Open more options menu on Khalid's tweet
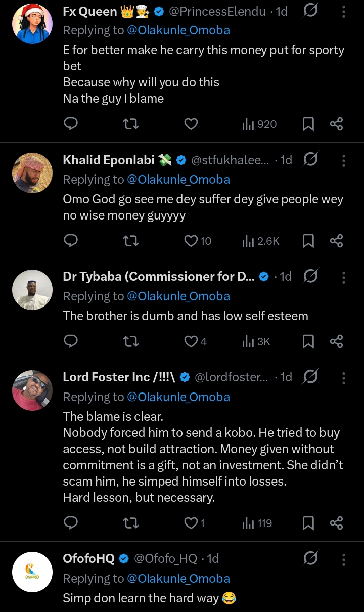364x612 pixels. tap(344, 160)
